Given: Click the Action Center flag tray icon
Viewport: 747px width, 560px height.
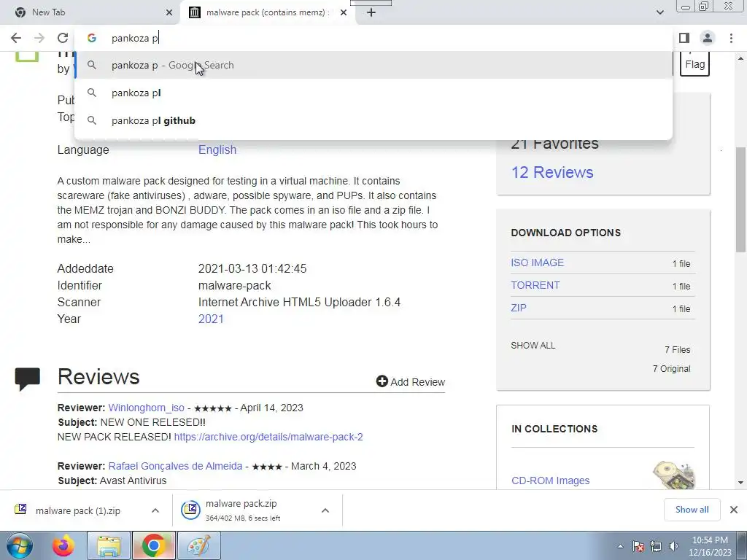Looking at the screenshot, I should click(x=638, y=546).
